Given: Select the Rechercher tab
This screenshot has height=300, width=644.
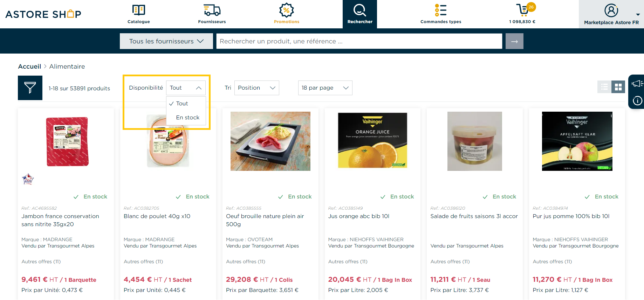Looking at the screenshot, I should (x=360, y=14).
